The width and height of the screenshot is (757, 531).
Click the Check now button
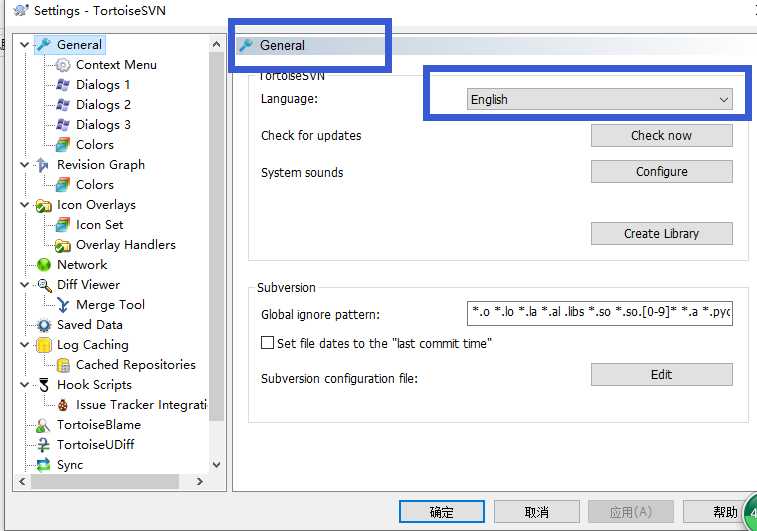click(661, 136)
